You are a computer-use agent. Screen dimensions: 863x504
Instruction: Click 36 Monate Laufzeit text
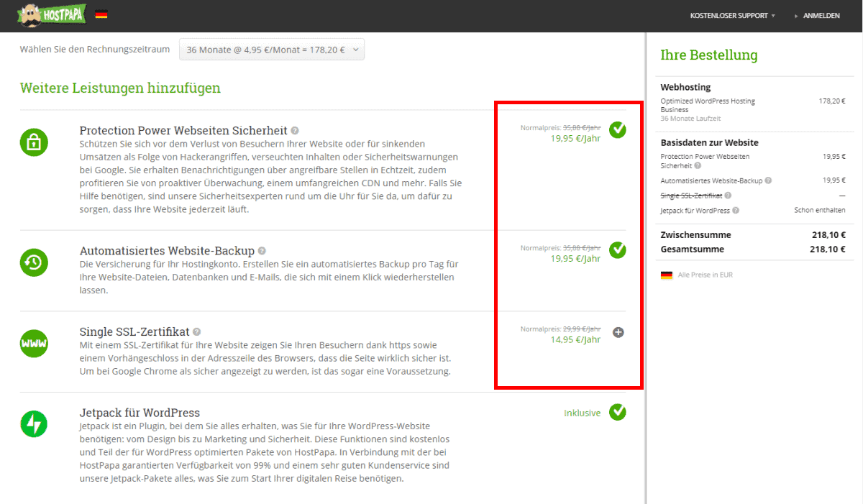click(x=690, y=119)
